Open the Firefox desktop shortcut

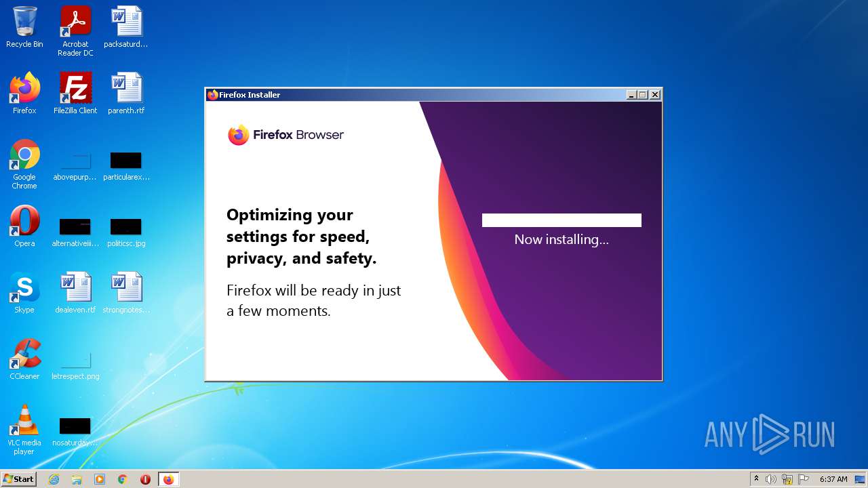coord(24,94)
